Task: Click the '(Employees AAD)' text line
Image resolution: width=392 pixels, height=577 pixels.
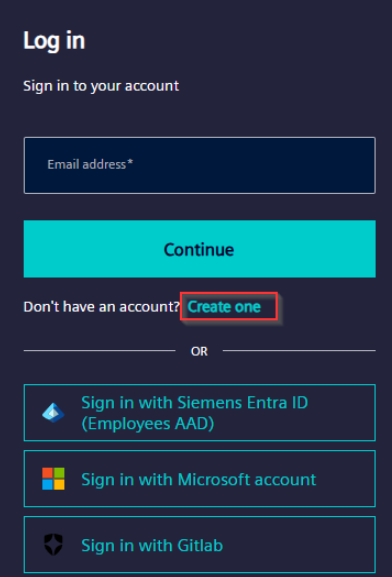Action: click(x=148, y=424)
